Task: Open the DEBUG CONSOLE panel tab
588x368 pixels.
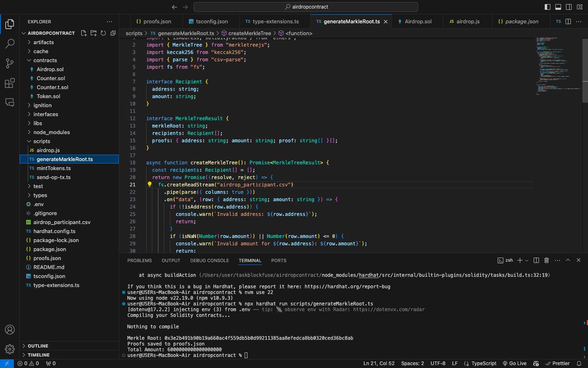Action: click(209, 261)
